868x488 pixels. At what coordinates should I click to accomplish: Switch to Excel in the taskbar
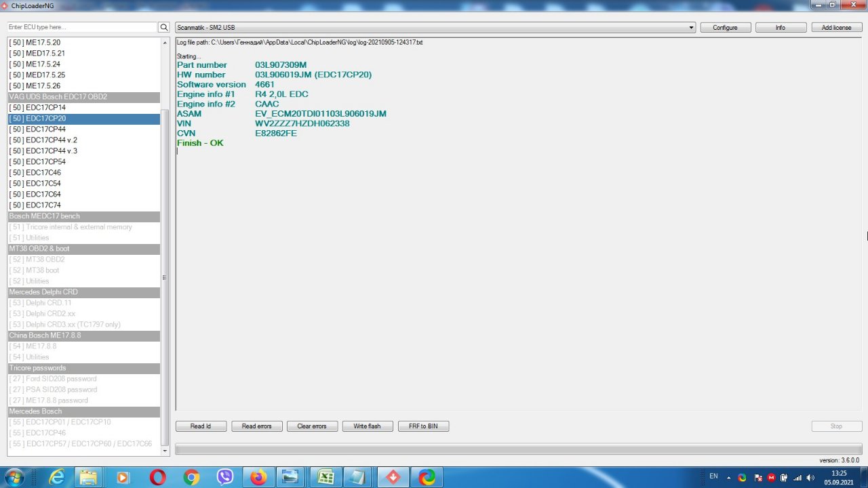tap(326, 477)
